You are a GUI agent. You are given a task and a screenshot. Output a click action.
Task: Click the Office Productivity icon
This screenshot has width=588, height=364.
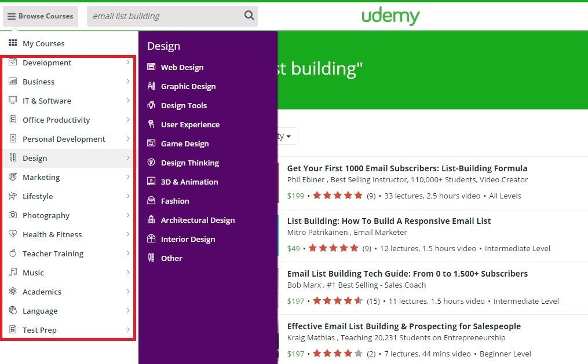pos(13,119)
